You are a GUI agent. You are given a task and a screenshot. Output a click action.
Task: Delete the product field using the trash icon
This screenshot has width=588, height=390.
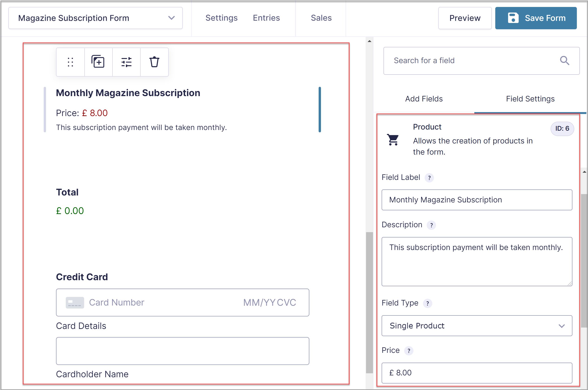click(x=154, y=62)
